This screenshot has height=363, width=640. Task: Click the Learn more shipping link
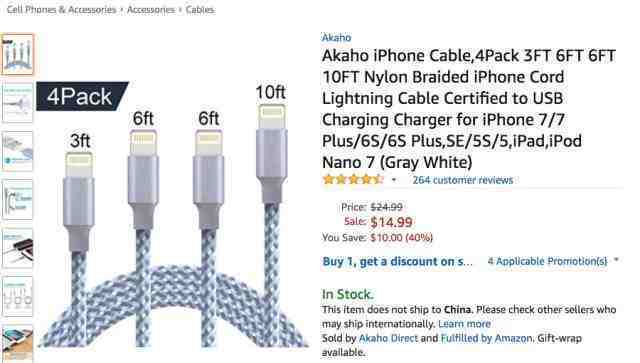click(464, 324)
